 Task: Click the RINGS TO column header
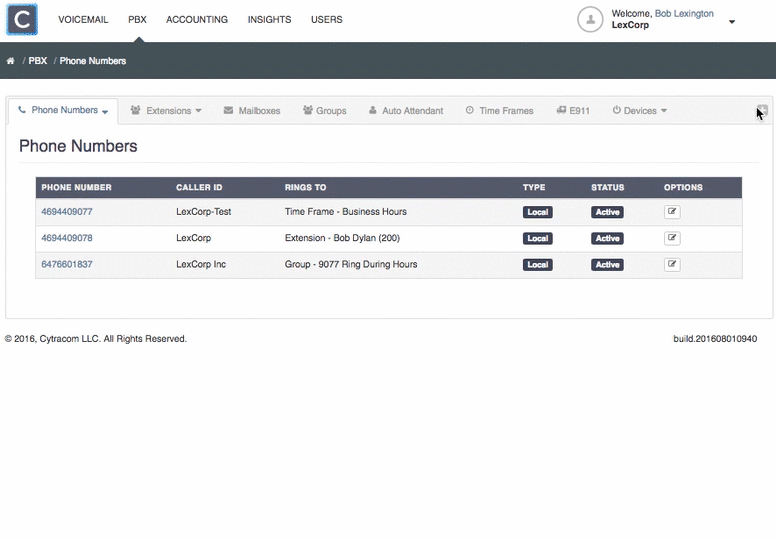(x=305, y=188)
